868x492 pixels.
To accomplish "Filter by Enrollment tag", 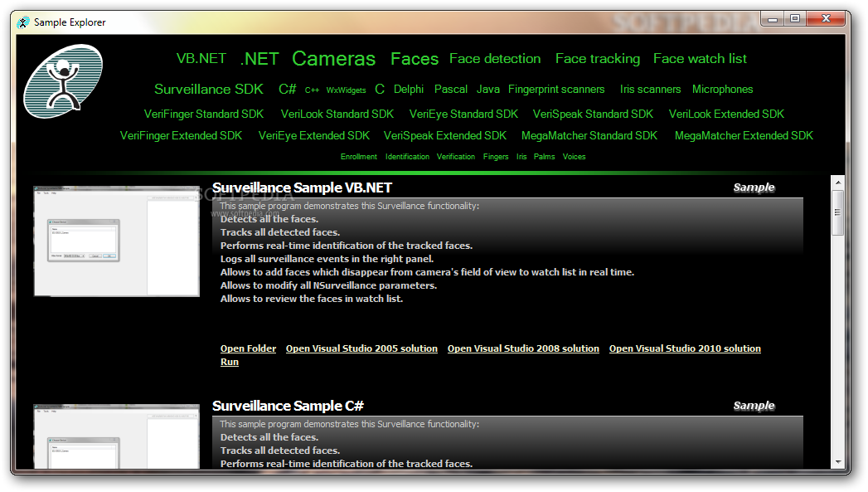I will [359, 157].
